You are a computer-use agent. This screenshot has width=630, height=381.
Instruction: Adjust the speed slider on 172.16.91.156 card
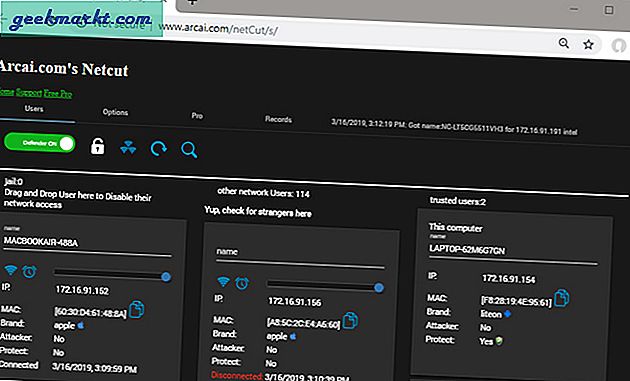325,286
